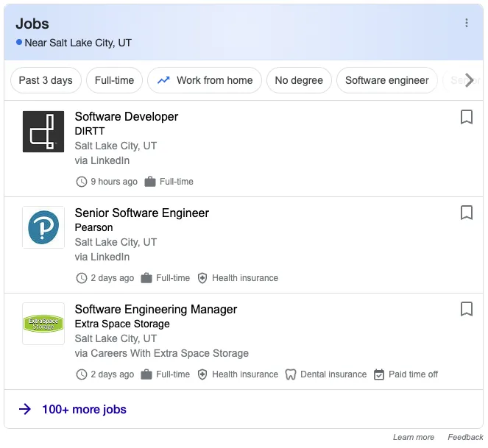Save the Software Engineering Manager job bookmark
Image resolution: width=488 pixels, height=448 pixels.
(x=466, y=309)
